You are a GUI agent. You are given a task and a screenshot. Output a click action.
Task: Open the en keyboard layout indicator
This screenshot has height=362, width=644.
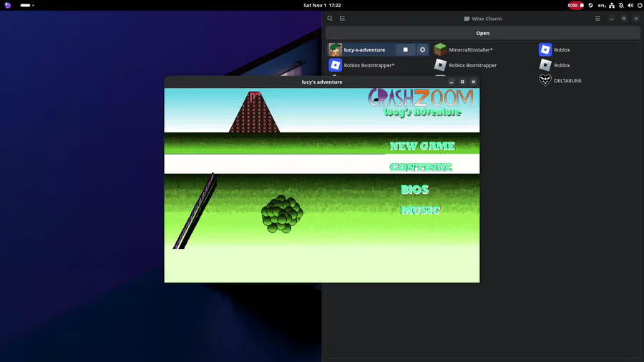(x=602, y=5)
